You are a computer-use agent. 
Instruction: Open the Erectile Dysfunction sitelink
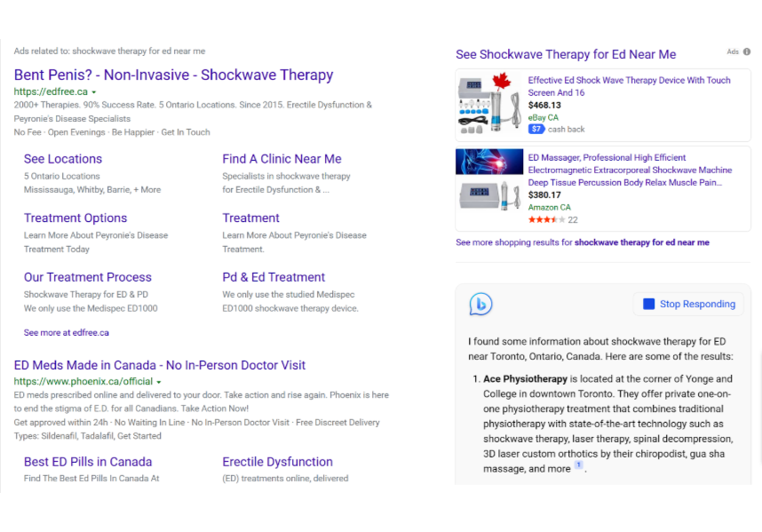click(277, 462)
